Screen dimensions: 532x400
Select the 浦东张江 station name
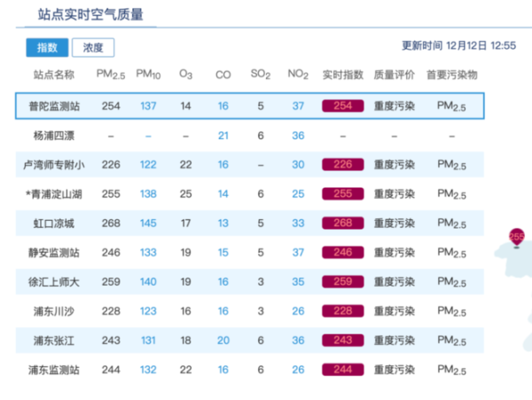(53, 341)
